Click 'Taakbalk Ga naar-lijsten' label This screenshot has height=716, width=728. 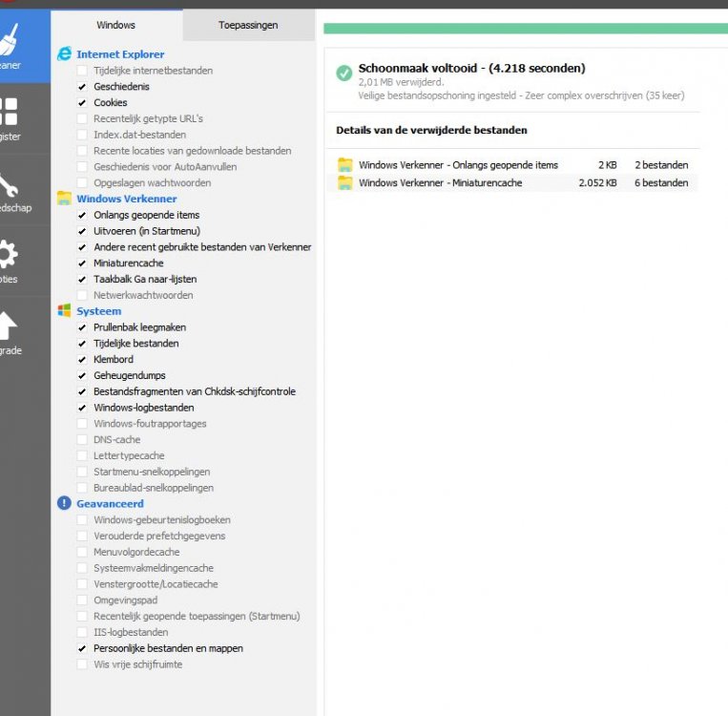click(x=145, y=280)
